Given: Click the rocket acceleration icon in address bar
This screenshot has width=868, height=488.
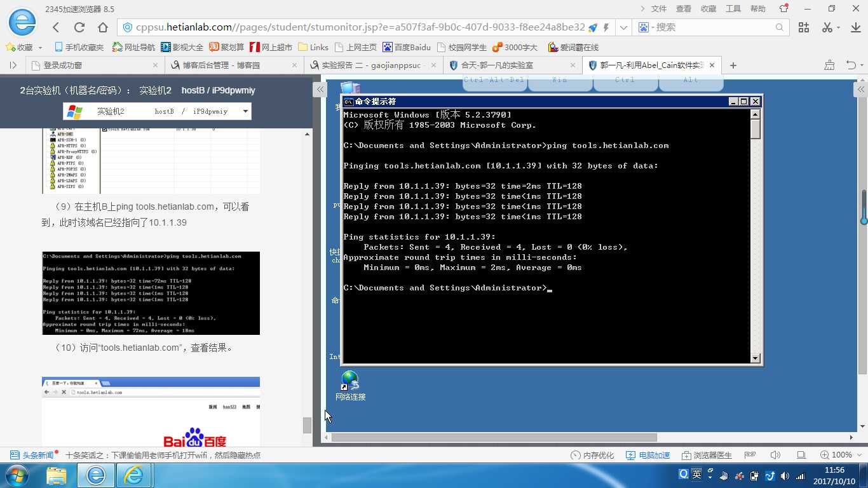Looking at the screenshot, I should click(593, 27).
